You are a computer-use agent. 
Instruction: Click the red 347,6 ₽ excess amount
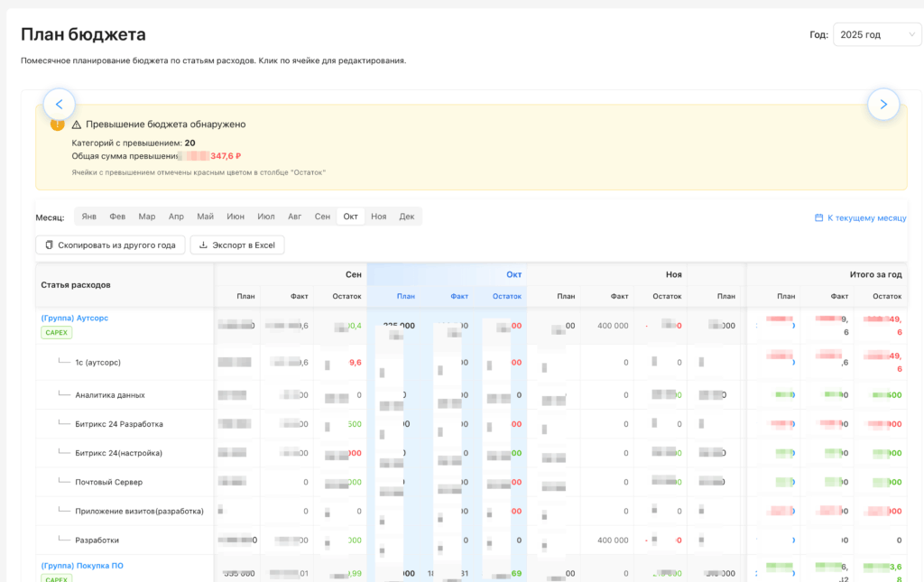click(x=226, y=156)
